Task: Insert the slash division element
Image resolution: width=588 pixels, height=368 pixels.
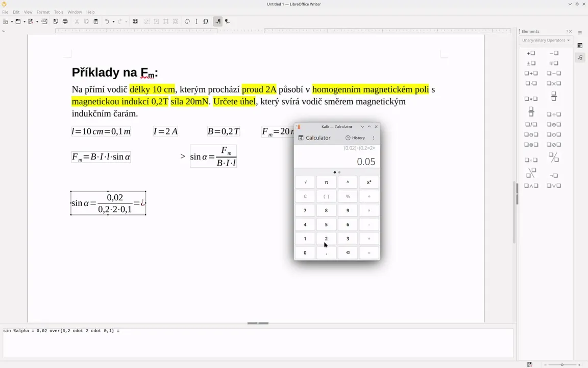Action: point(531,124)
